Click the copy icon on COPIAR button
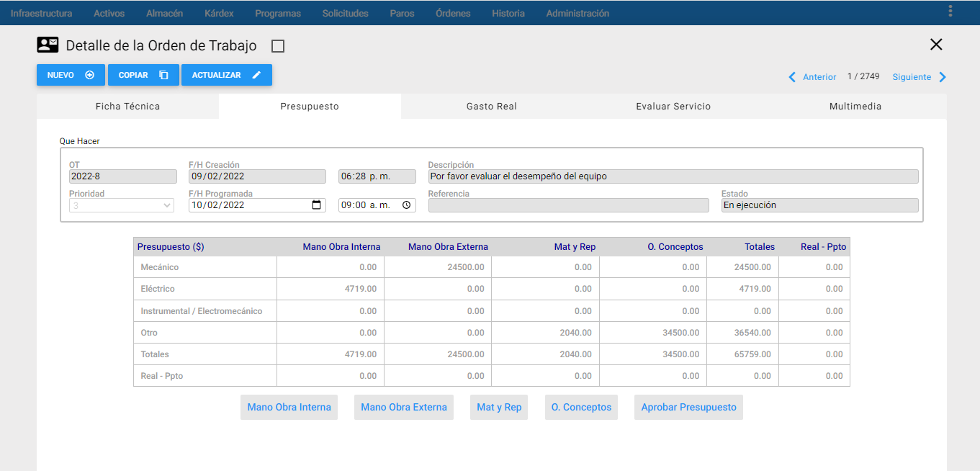Viewport: 980px width, 471px height. [163, 75]
